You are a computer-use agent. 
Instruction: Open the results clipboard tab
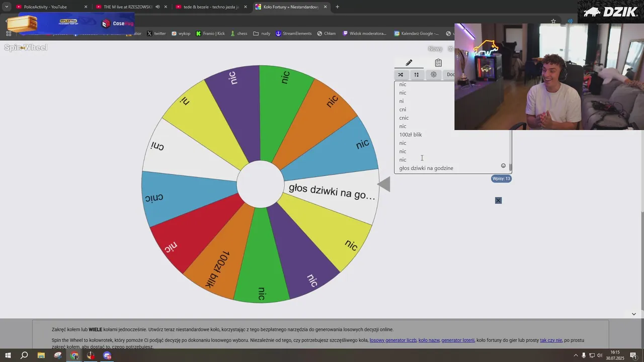438,63
